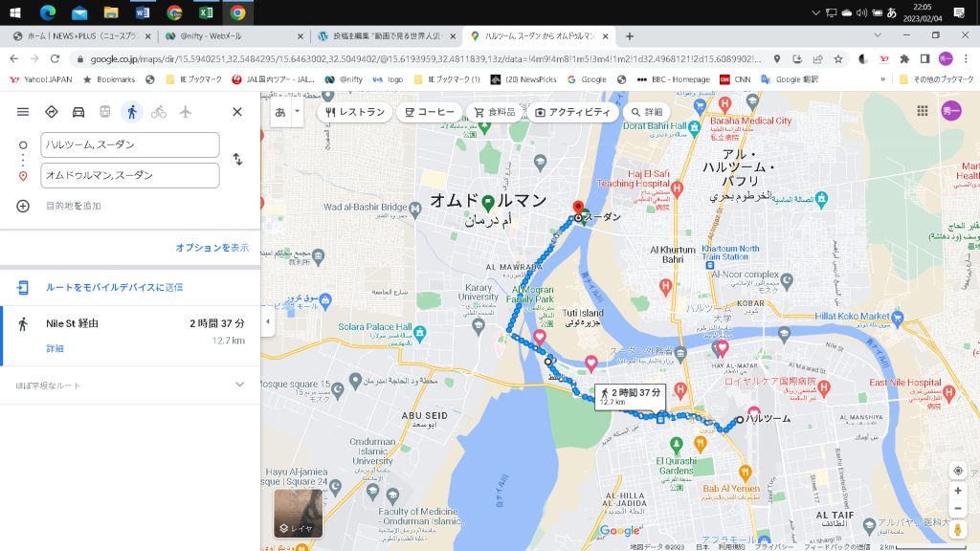Open Chrome three-dot menu

click(x=966, y=58)
